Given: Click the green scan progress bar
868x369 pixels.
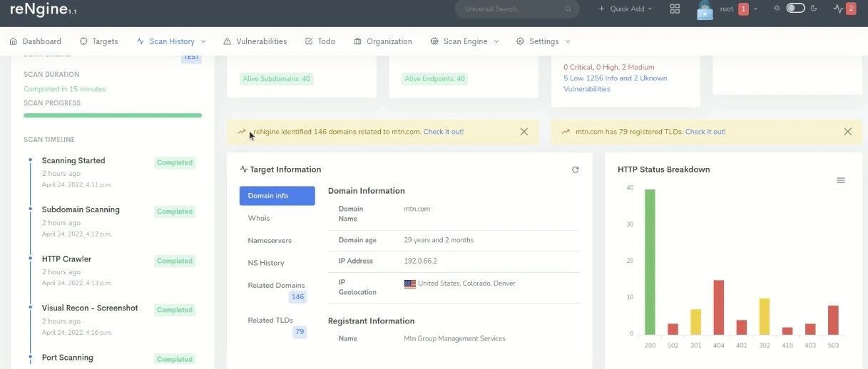Looking at the screenshot, I should (x=113, y=115).
